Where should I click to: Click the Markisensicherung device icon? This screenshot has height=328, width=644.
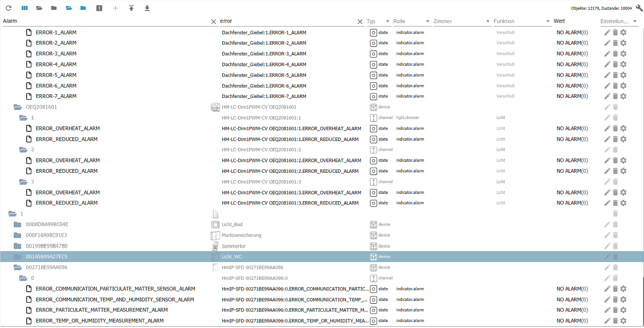(215, 235)
